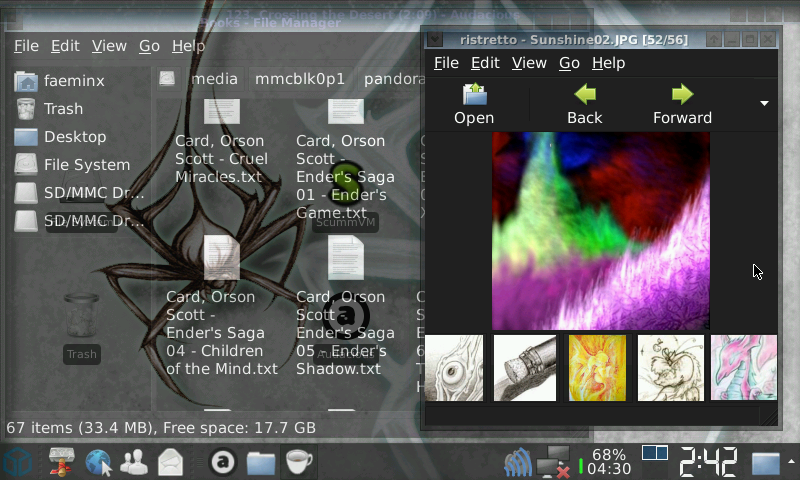Open Cruel Miracles.txt file icon
This screenshot has width=800, height=480.
[222, 111]
